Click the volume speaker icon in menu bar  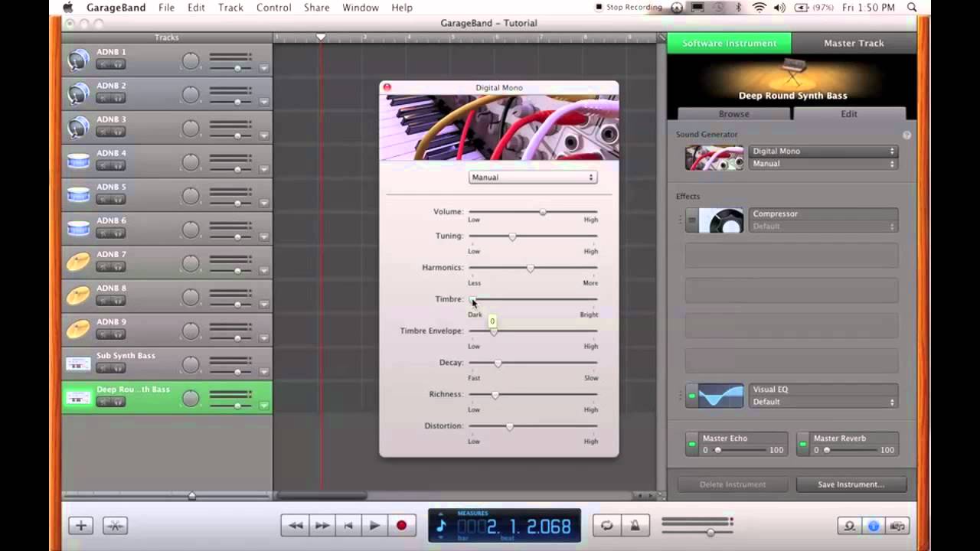779,8
